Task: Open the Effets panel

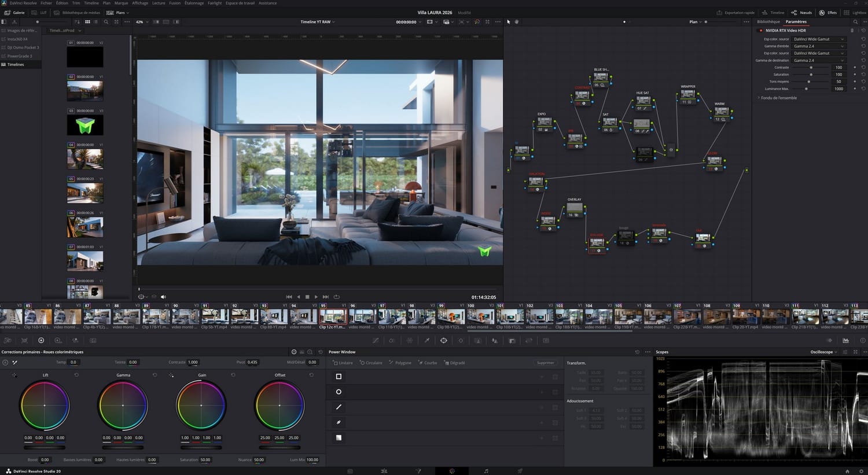Action: (x=827, y=13)
